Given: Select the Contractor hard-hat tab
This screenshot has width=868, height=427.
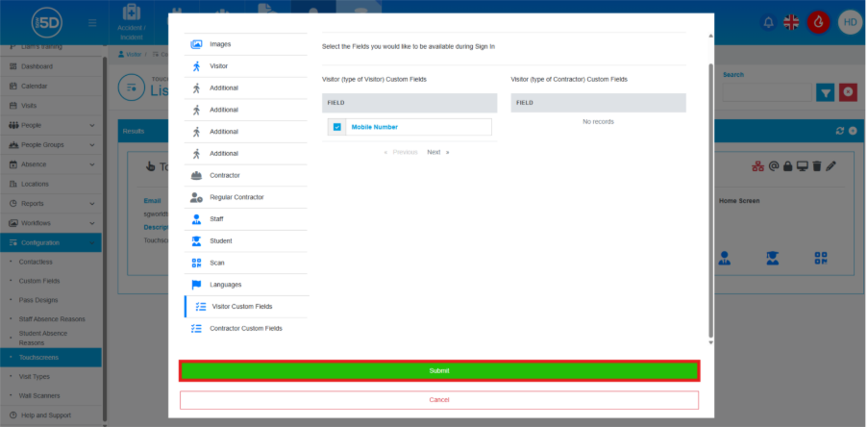Looking at the screenshot, I should point(246,176).
